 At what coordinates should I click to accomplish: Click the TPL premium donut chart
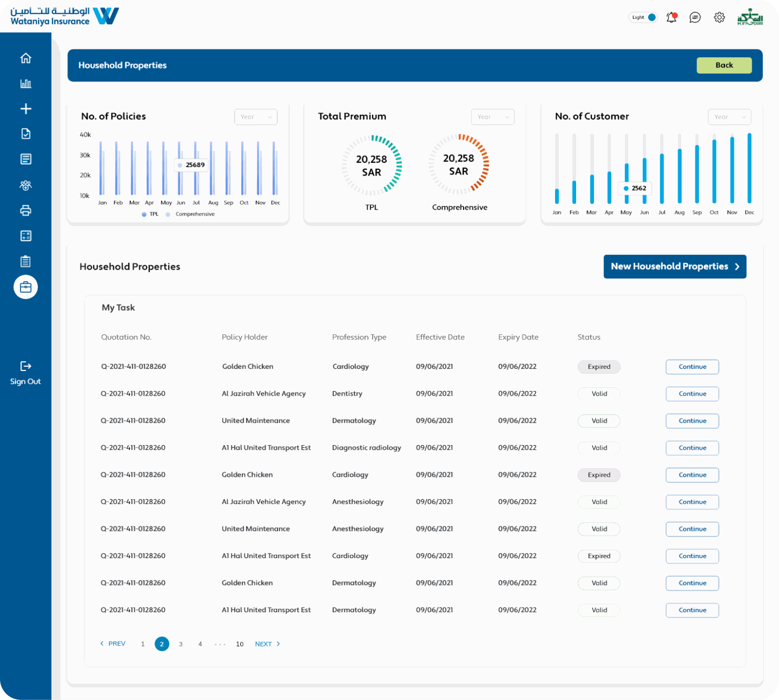[x=372, y=166]
